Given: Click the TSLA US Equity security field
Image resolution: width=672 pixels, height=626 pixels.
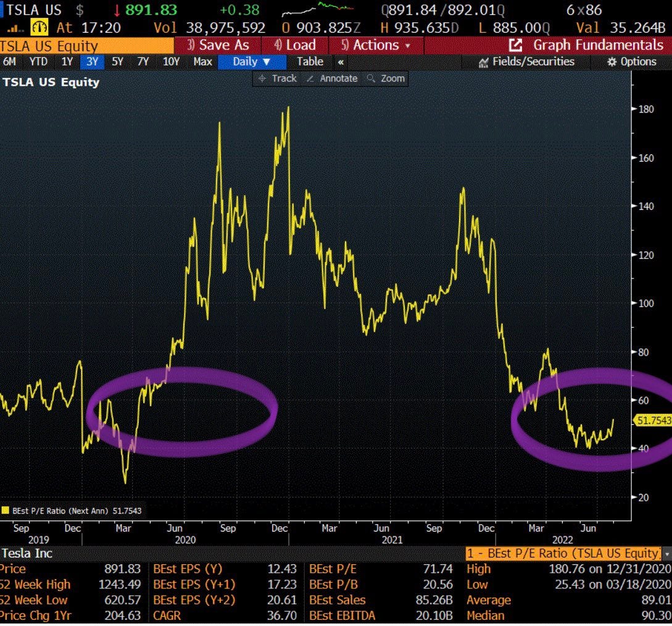Looking at the screenshot, I should (x=87, y=46).
